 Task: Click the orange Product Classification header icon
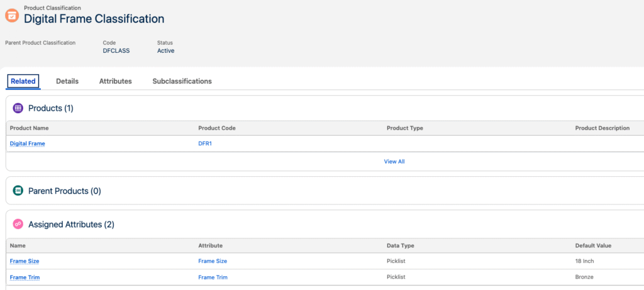click(12, 15)
